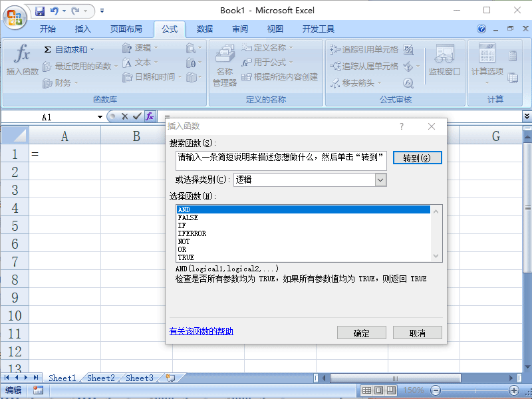Click the evaluate formula icon
The height and width of the screenshot is (399, 532).
click(x=408, y=82)
